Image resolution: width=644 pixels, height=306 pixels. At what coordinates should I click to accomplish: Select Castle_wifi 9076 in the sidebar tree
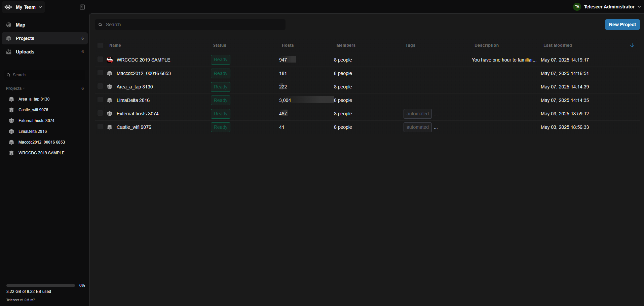click(x=33, y=110)
